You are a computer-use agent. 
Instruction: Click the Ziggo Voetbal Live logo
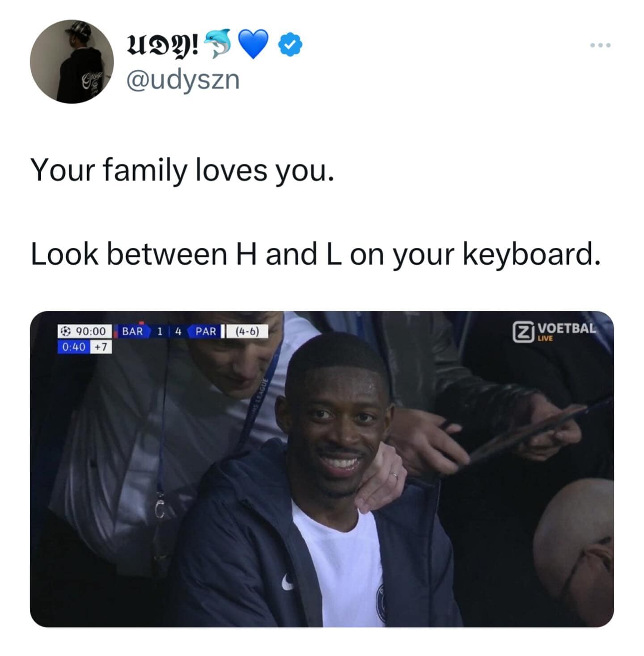click(555, 331)
